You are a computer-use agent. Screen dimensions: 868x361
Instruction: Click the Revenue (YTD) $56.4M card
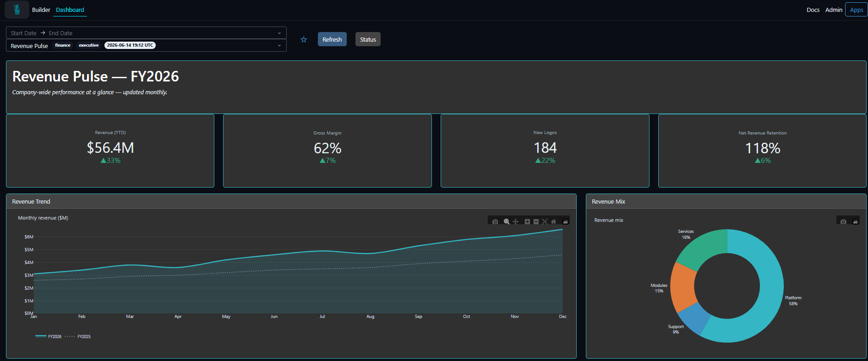pyautogui.click(x=110, y=151)
